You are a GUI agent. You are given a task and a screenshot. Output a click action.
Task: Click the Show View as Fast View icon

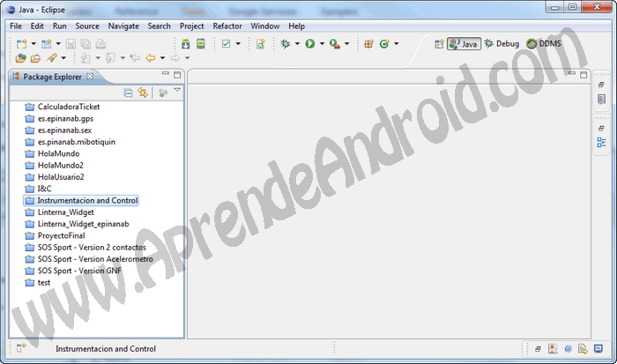click(20, 348)
